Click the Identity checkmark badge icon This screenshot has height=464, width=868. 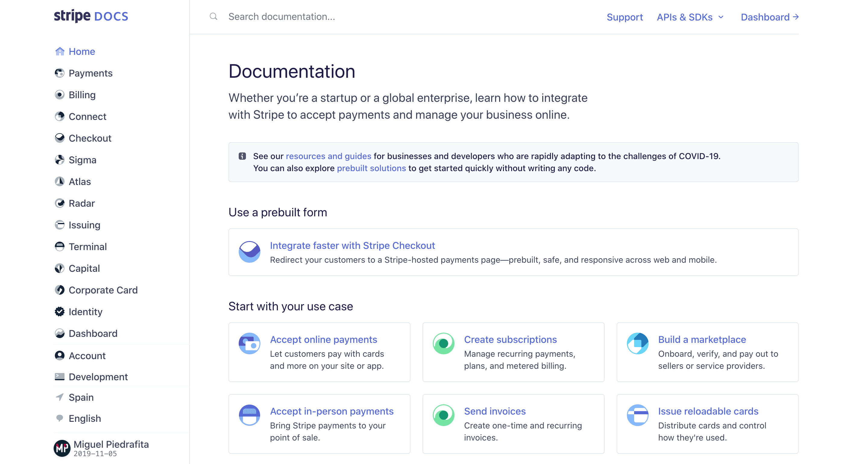pos(60,312)
